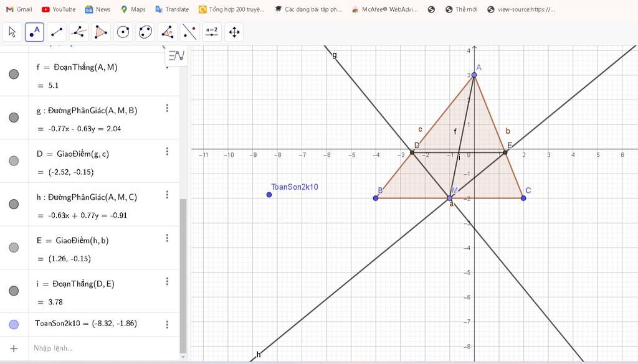Toggle visibility of bisector g

coord(14,118)
